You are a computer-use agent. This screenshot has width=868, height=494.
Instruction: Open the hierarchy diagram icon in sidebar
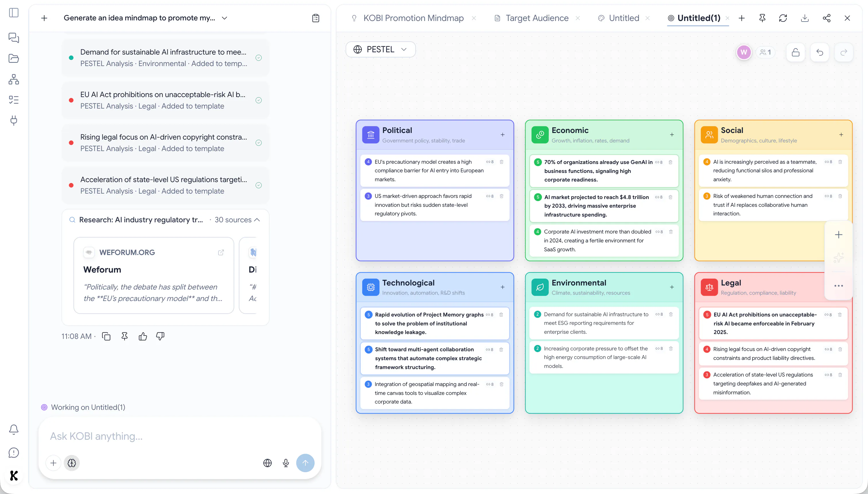pos(13,79)
